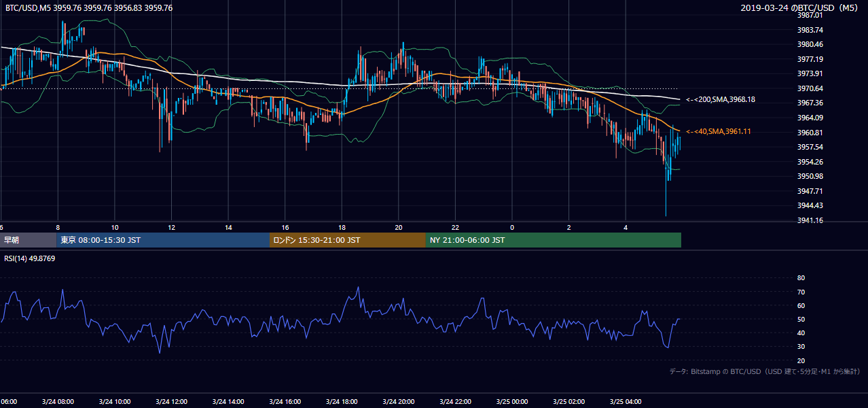This screenshot has width=868, height=408.
Task: Click price axis label 3964.09
Action: pyautogui.click(x=810, y=118)
